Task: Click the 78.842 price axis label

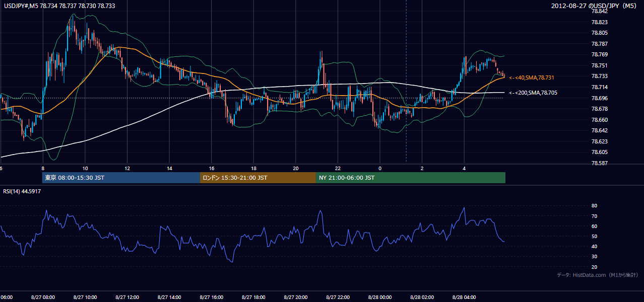Action: [x=600, y=11]
